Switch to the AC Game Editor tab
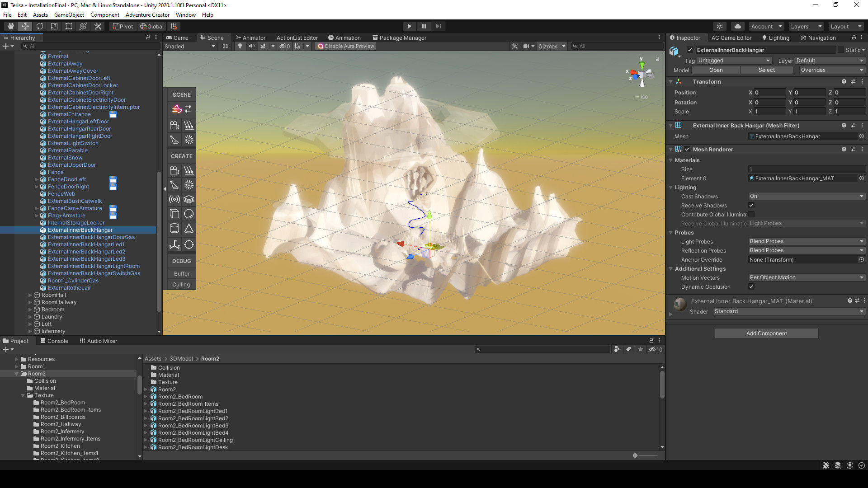 tap(731, 38)
